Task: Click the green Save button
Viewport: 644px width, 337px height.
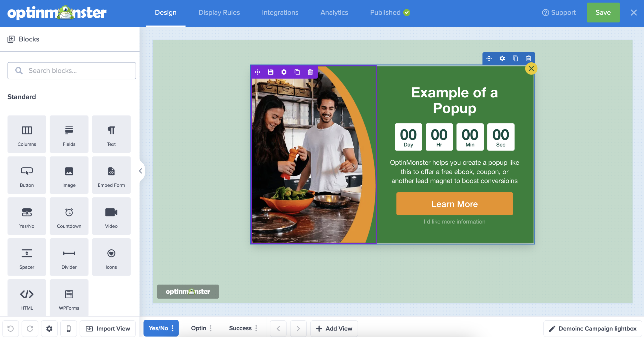Action: (x=603, y=13)
